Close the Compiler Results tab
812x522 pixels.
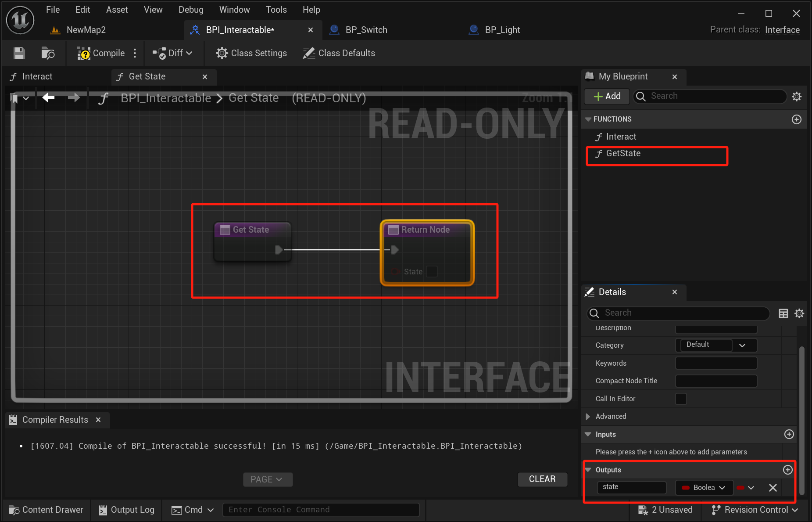[98, 420]
